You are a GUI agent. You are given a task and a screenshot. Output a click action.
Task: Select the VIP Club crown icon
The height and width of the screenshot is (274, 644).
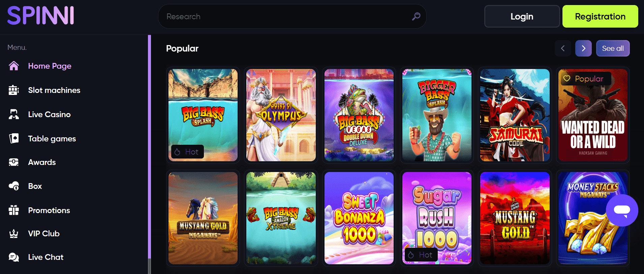point(14,234)
